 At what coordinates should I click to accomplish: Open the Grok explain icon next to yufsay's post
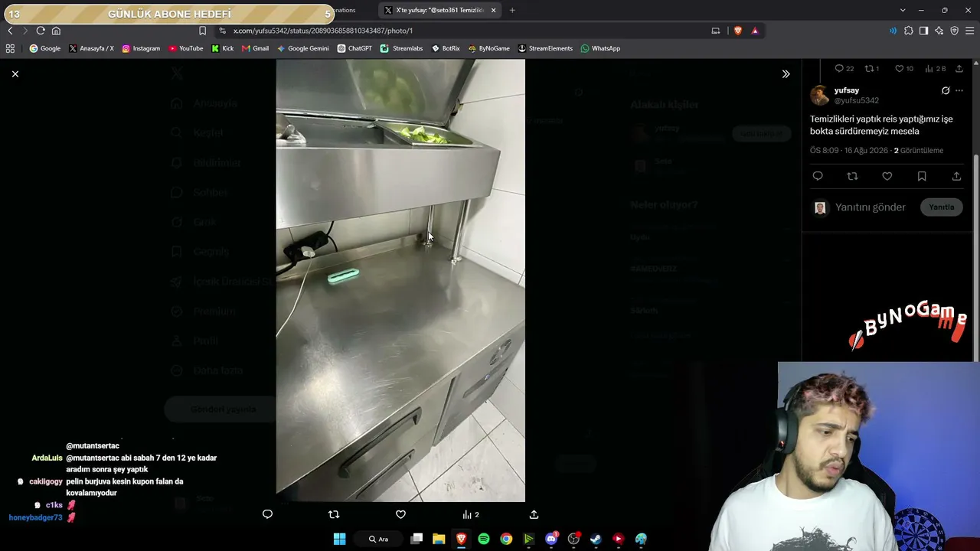[946, 90]
